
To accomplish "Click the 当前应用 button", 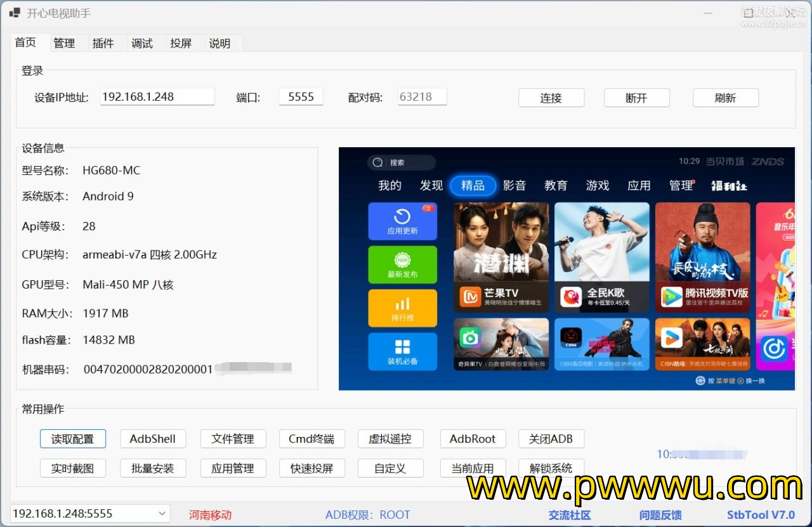I will [x=473, y=468].
